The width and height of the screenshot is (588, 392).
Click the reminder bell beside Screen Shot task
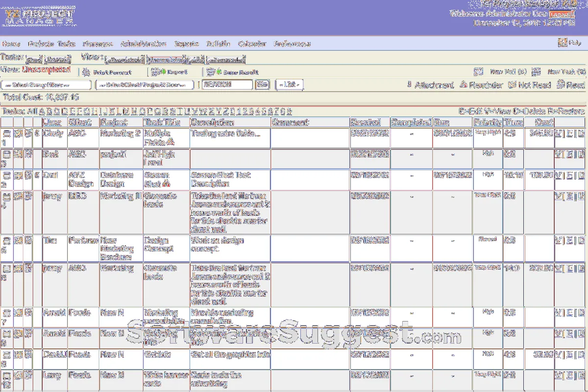[x=166, y=184]
